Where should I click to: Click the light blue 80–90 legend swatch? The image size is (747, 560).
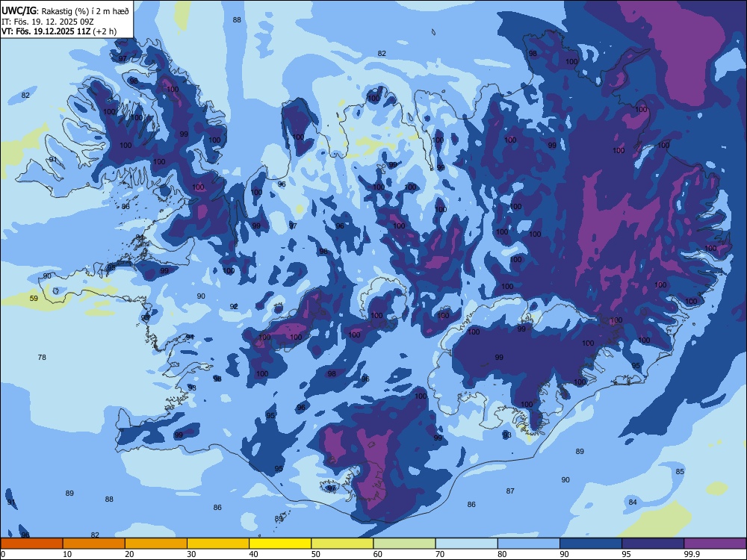point(529,544)
